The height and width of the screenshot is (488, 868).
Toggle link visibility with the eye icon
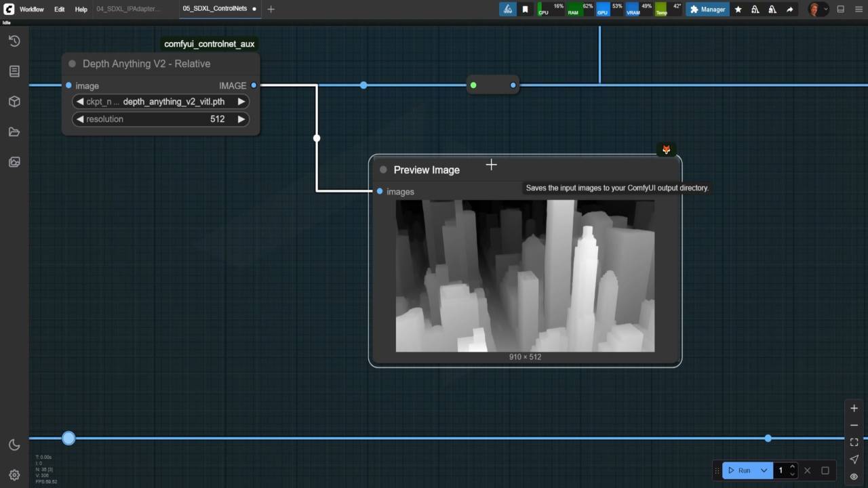click(854, 476)
